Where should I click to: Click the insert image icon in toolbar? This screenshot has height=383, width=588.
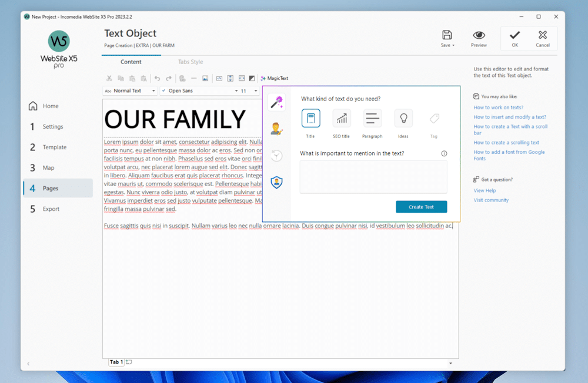coord(205,78)
